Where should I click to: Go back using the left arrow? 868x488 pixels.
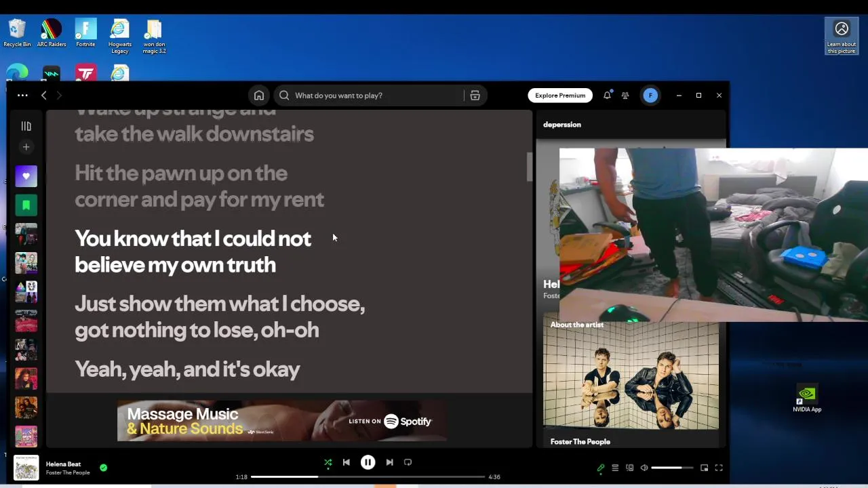point(44,96)
